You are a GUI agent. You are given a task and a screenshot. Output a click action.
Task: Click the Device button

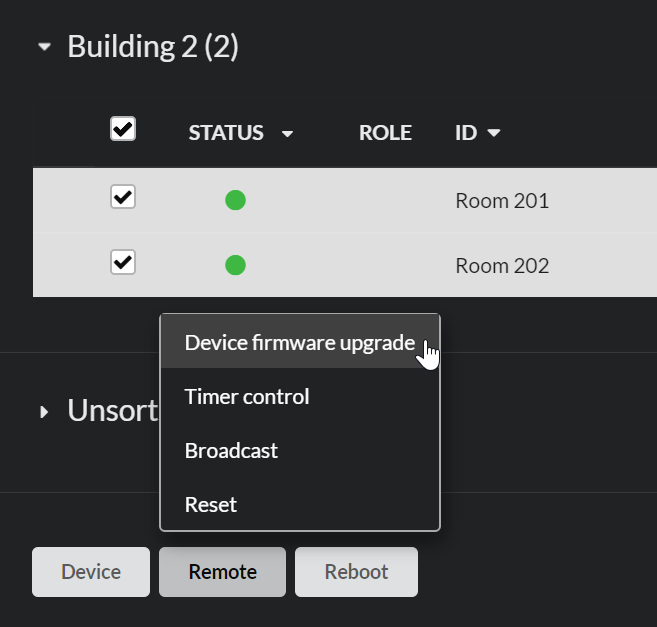91,572
